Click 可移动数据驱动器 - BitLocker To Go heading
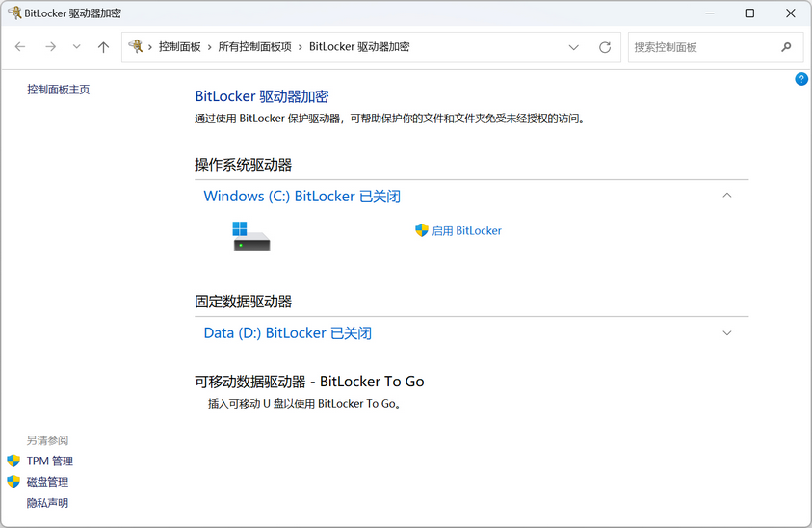 (309, 382)
